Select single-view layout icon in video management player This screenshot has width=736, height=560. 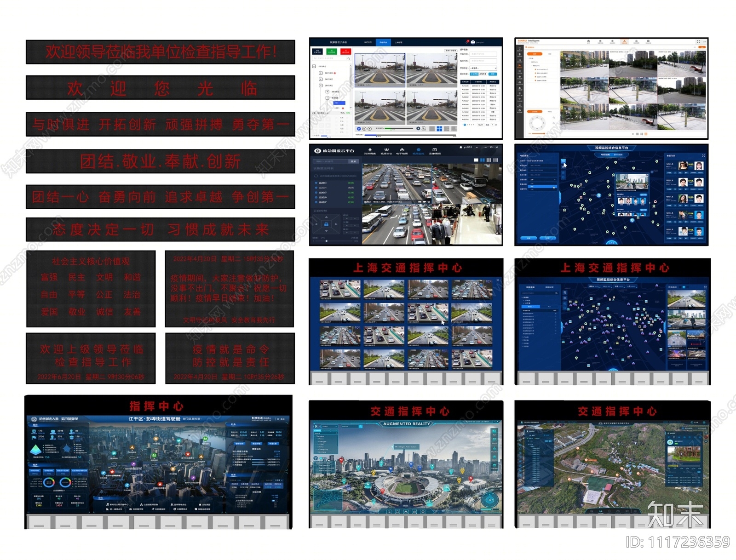pos(432,129)
